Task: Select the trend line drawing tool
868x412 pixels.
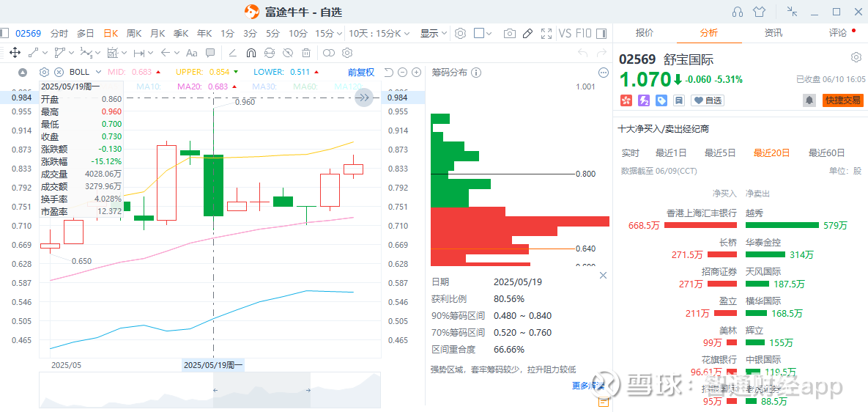Action: [x=33, y=54]
